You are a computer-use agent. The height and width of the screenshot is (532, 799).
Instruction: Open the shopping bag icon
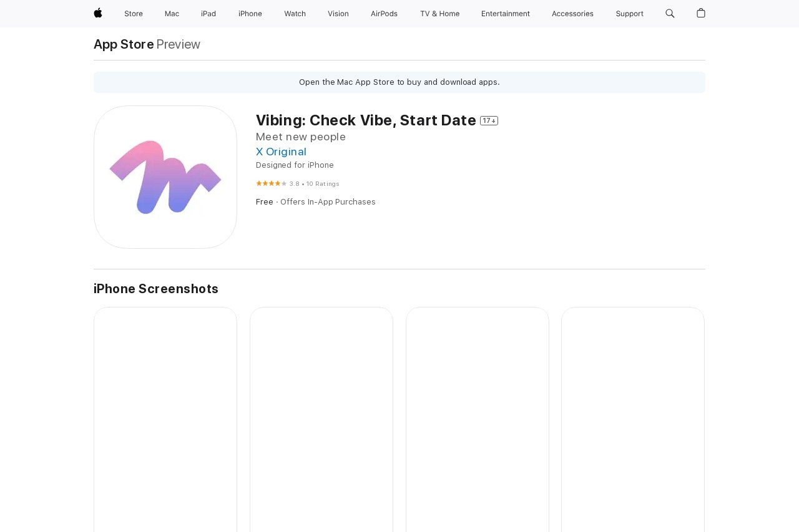point(701,13)
